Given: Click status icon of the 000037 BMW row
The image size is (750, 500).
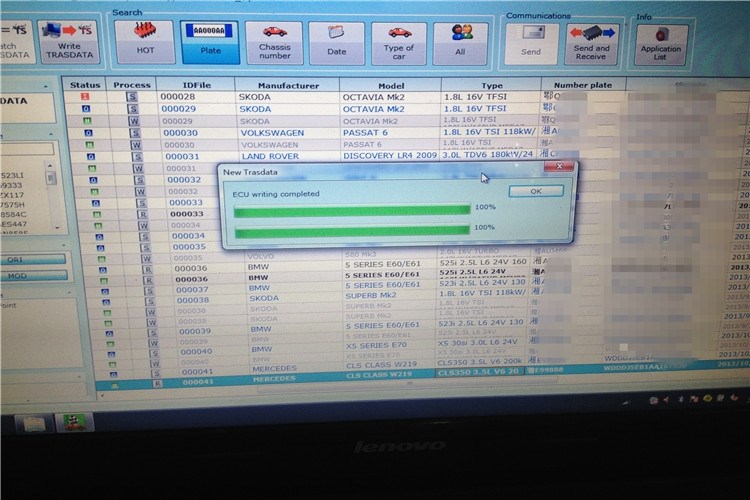Looking at the screenshot, I should click(105, 291).
